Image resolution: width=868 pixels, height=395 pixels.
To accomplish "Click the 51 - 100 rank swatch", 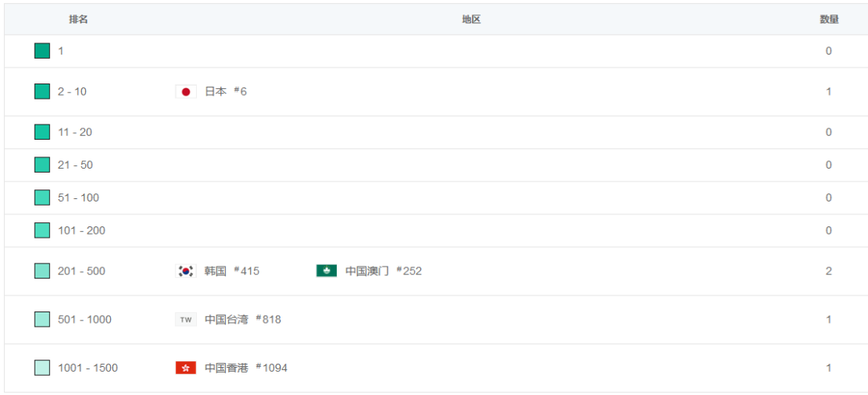I will tap(42, 197).
